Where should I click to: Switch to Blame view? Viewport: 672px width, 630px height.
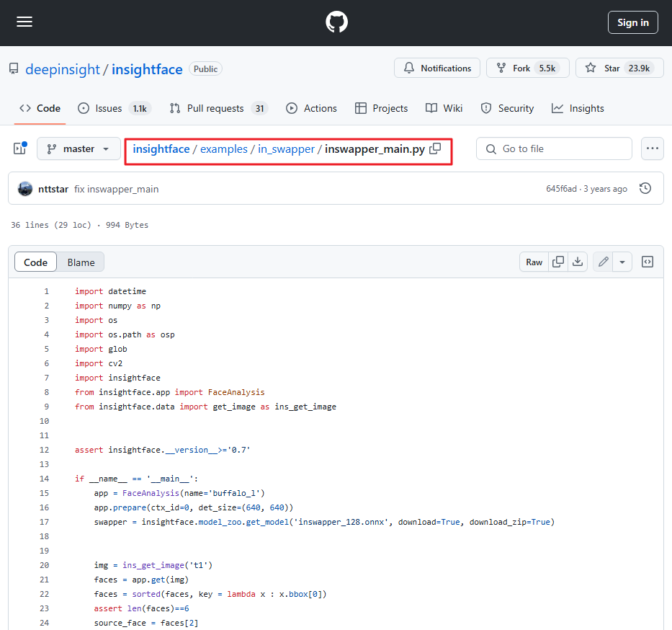click(81, 262)
